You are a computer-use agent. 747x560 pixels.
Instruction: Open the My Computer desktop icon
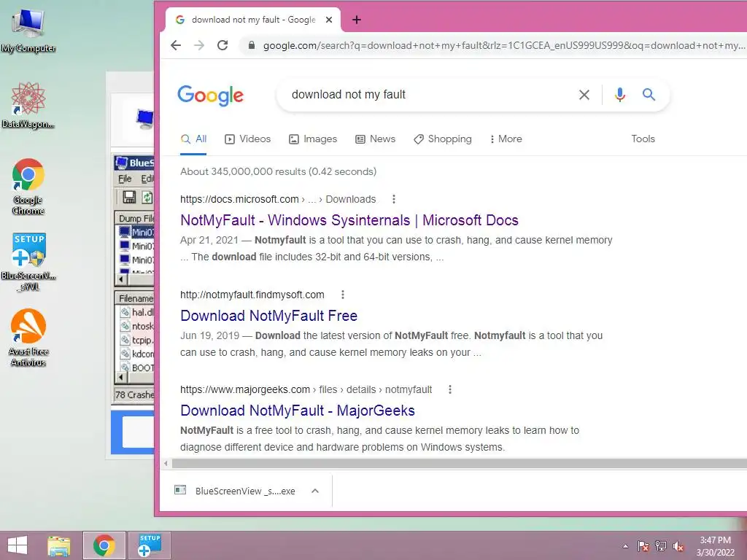pos(28,31)
